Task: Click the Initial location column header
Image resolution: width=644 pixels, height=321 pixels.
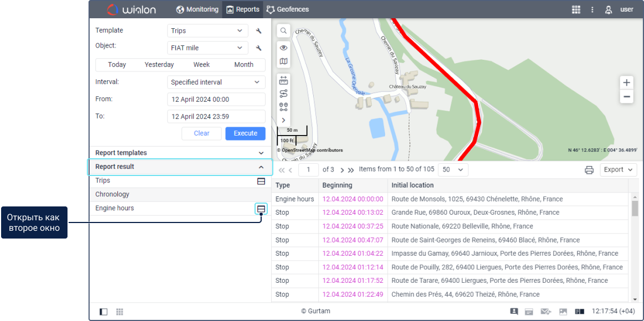Action: coord(508,185)
